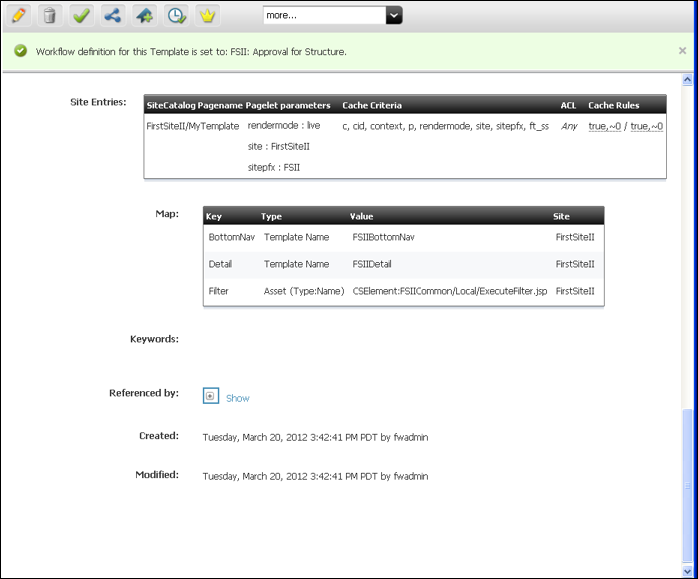Expand the Referenced by plus box

[x=211, y=396]
